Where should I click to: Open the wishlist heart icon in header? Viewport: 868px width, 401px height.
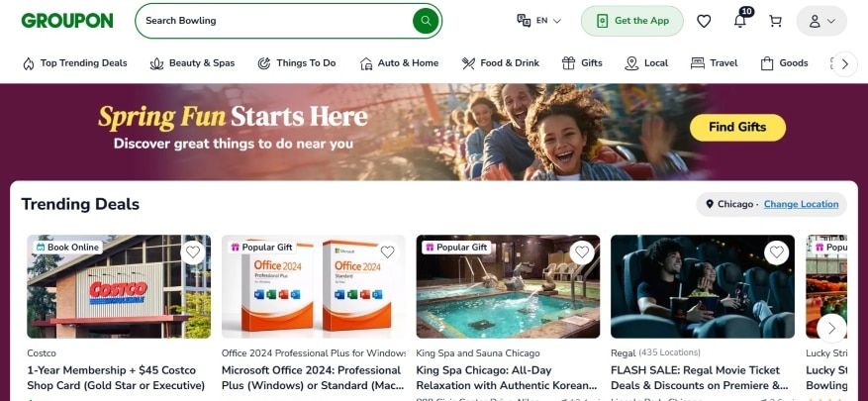click(704, 21)
